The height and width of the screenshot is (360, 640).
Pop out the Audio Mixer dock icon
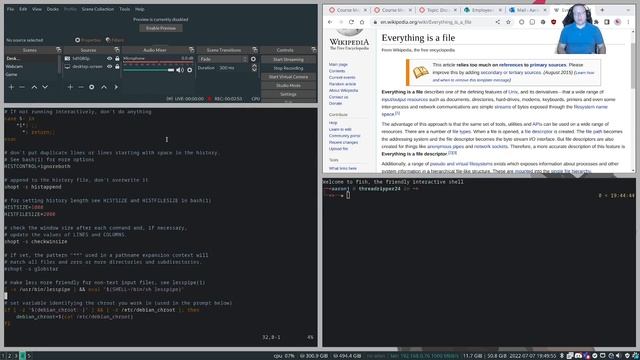pyautogui.click(x=191, y=50)
